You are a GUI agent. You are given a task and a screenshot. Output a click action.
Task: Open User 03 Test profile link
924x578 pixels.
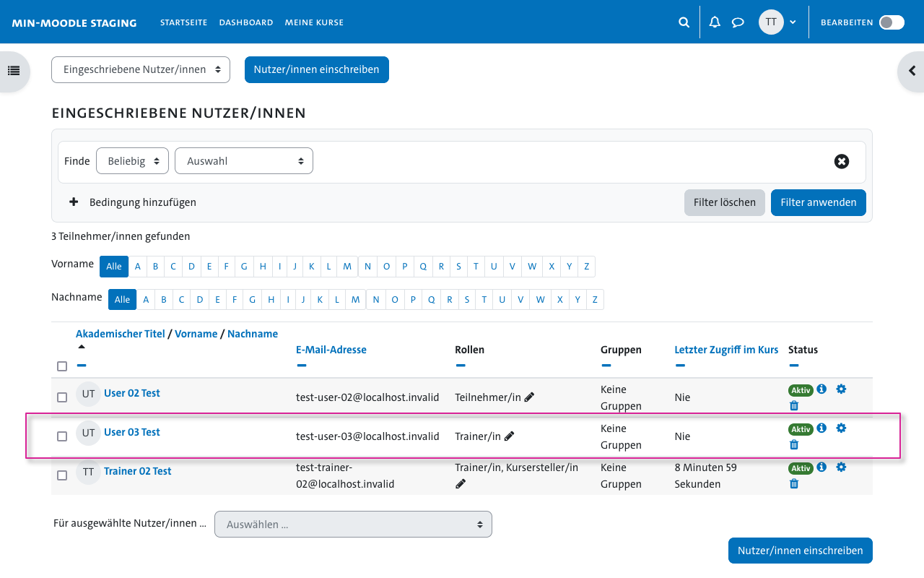132,432
